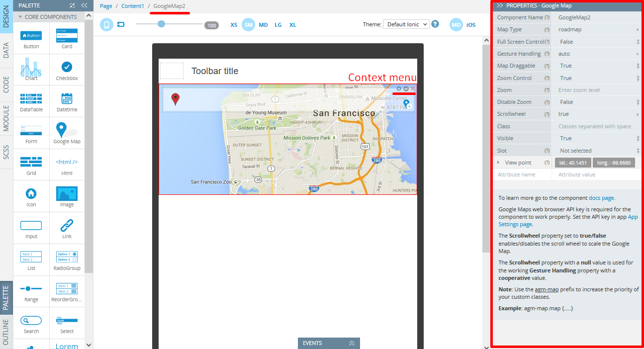This screenshot has width=644, height=349.
Task: Open the Map Type roadmap dropdown
Action: point(596,29)
